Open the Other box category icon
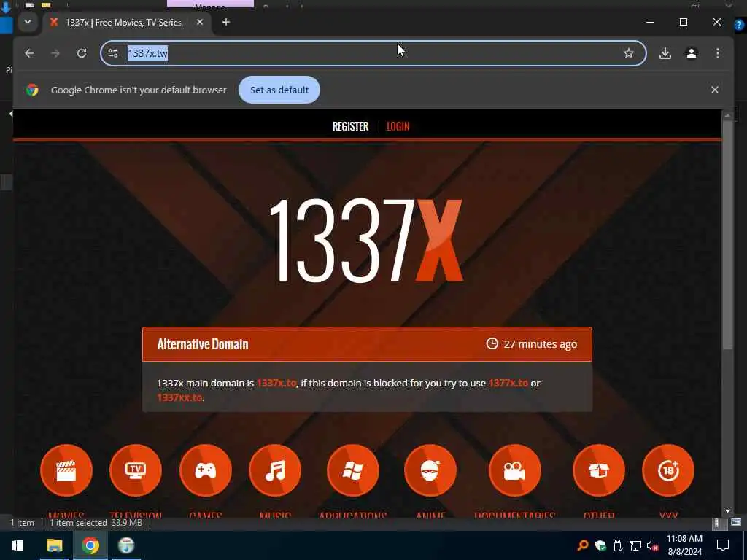 (599, 470)
